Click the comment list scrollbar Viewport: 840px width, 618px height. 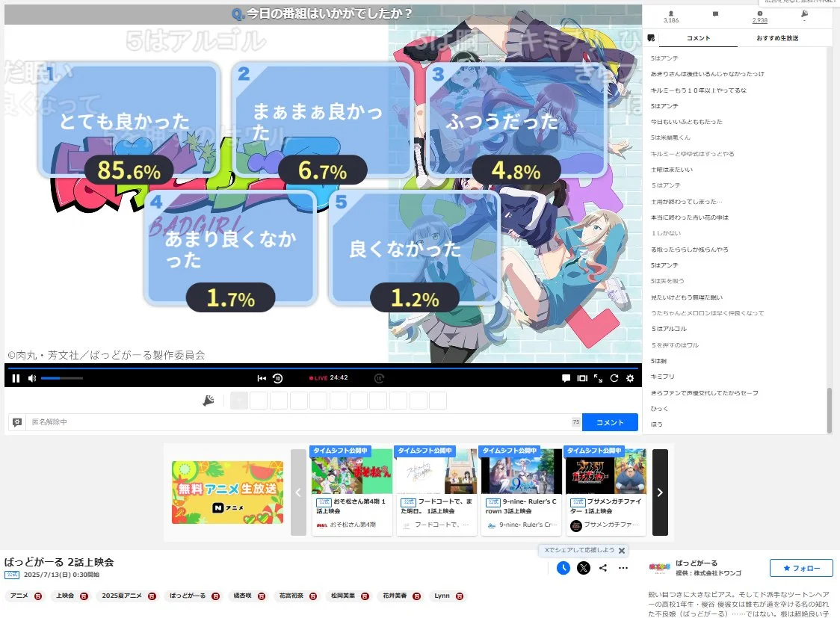[830, 410]
